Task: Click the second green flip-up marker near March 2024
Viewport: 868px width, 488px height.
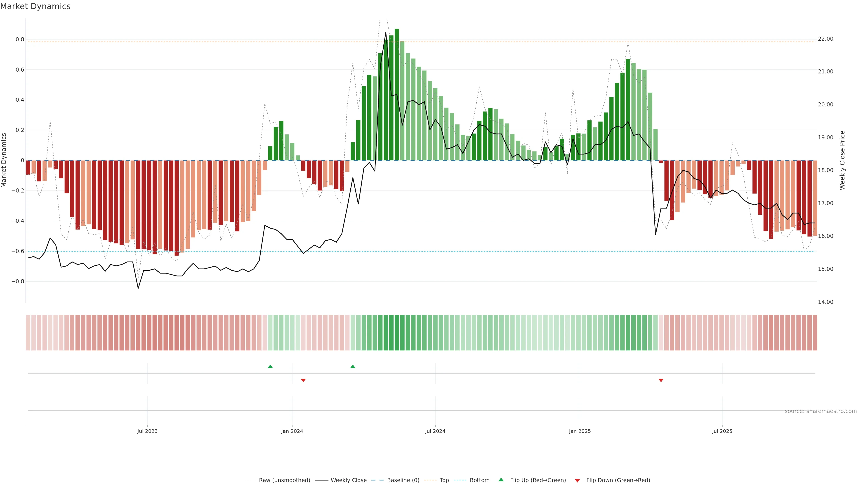Action: (353, 366)
